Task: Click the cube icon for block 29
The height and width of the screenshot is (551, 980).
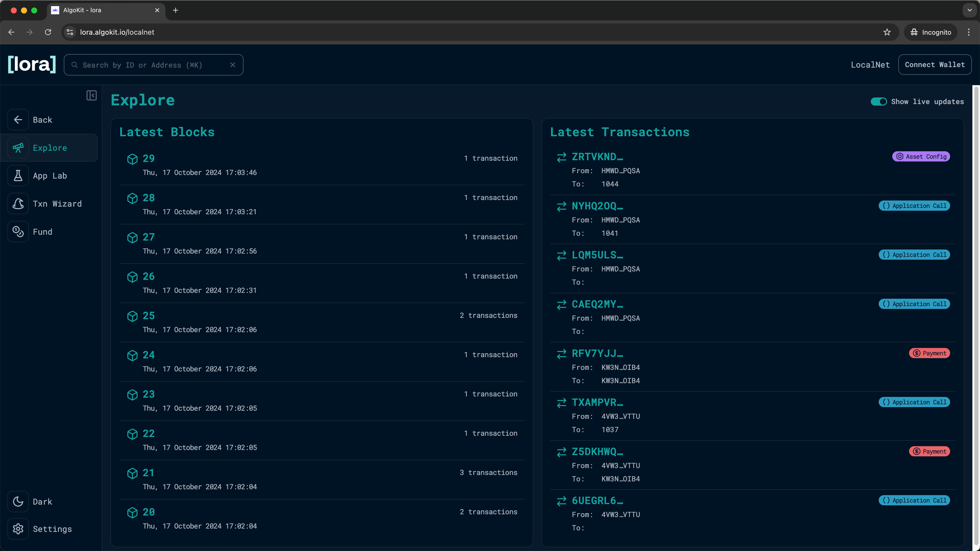Action: tap(132, 159)
